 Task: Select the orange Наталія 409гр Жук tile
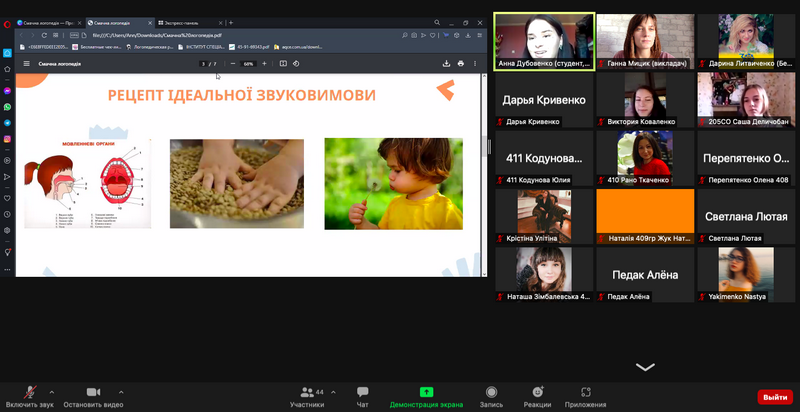coord(645,216)
